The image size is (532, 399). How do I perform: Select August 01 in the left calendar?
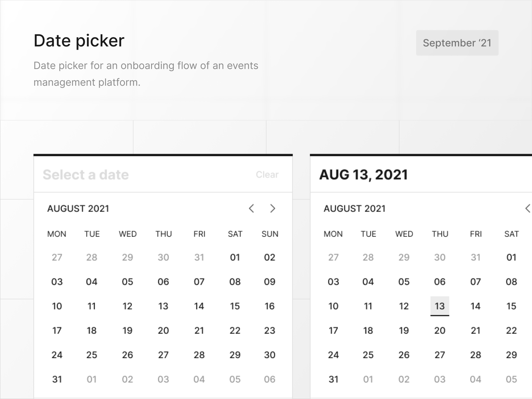[x=235, y=257]
